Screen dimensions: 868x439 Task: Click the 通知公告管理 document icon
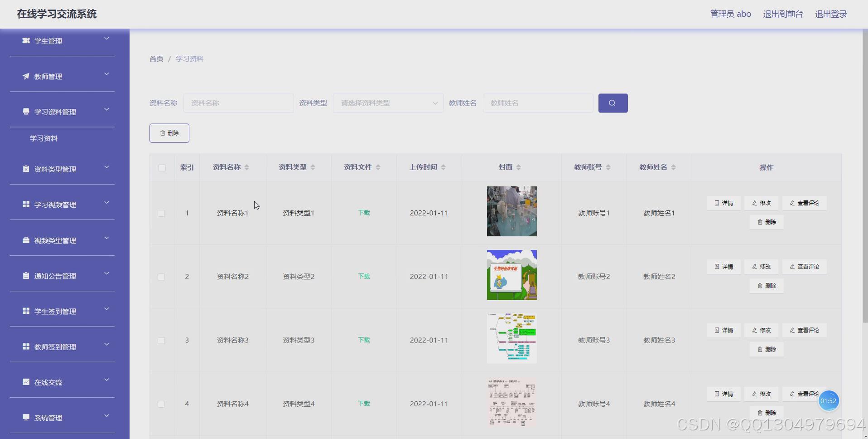click(26, 275)
